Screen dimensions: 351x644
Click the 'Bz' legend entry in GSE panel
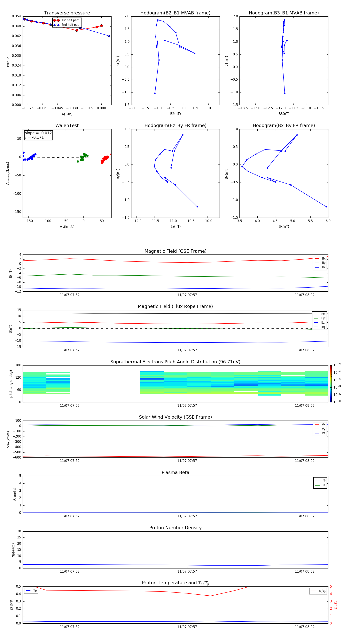tap(320, 268)
